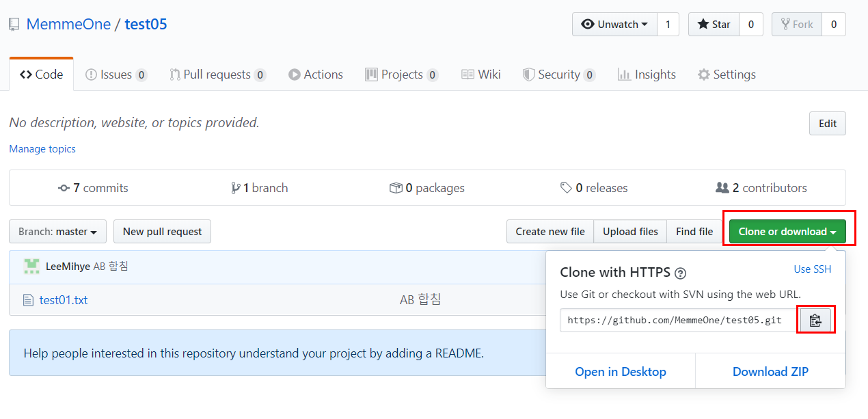
Task: Go to the Projects tab
Action: [x=402, y=75]
